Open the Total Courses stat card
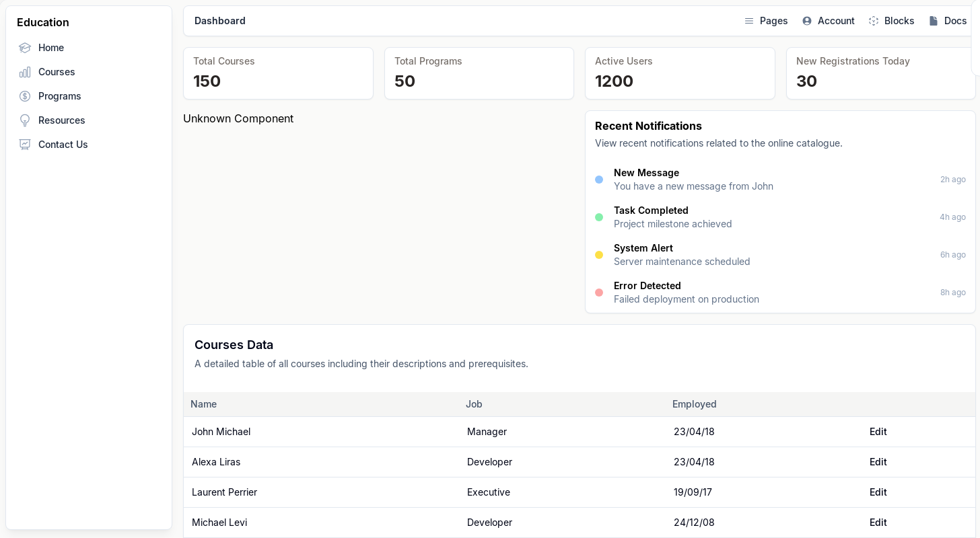This screenshot has width=980, height=538. 278,73
